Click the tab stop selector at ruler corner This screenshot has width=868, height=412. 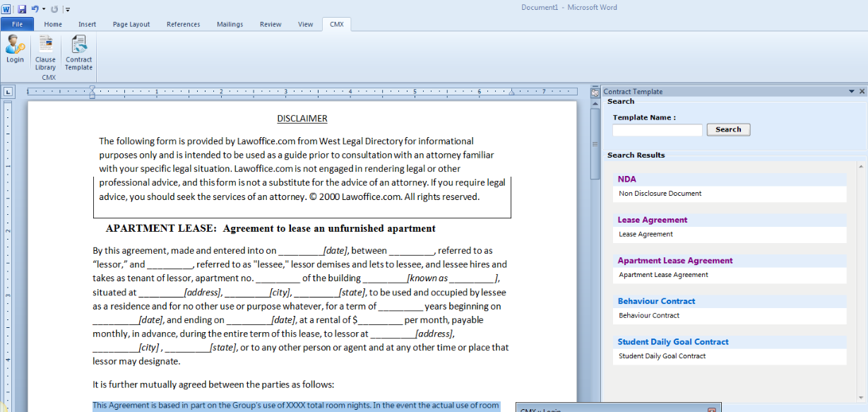coord(8,92)
